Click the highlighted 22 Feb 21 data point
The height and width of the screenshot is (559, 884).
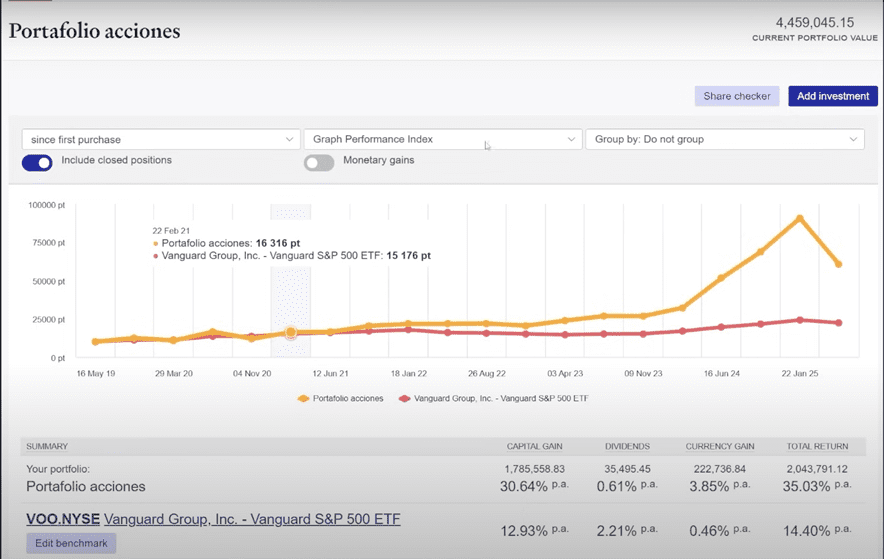coord(291,332)
